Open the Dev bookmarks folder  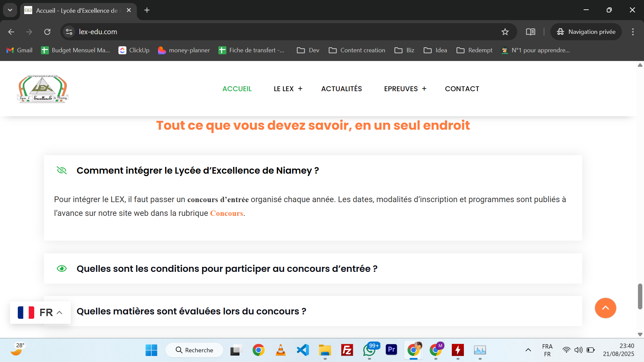[x=308, y=50]
